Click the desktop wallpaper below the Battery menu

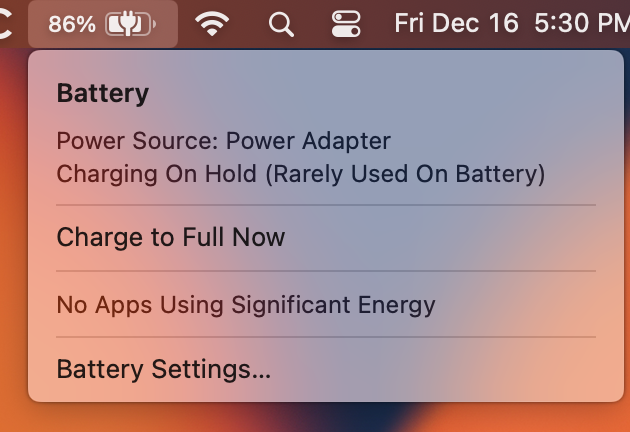click(x=321, y=418)
